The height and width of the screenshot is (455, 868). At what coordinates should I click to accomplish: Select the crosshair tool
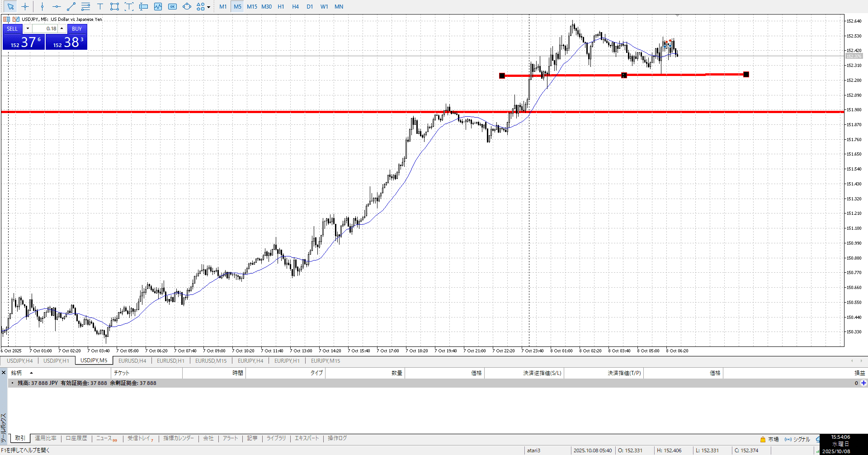click(x=25, y=6)
